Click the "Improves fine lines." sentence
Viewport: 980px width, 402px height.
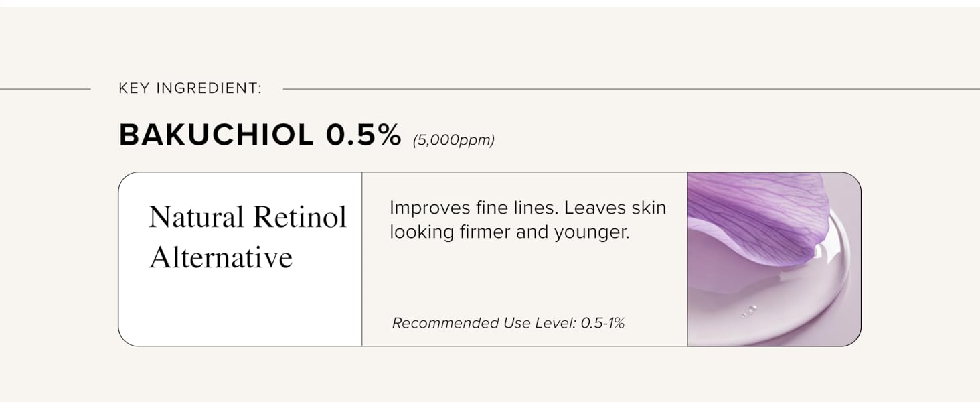coord(473,208)
